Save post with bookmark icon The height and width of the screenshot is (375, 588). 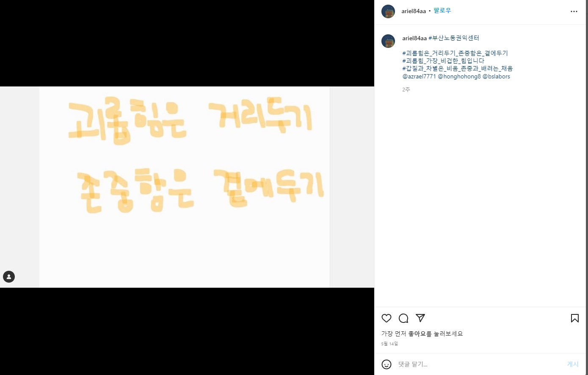[x=575, y=318]
